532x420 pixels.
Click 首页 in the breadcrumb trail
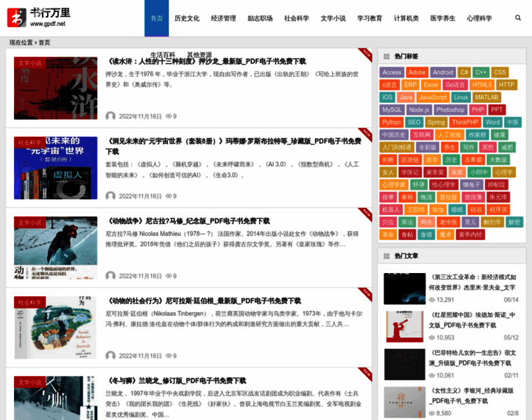pyautogui.click(x=44, y=43)
